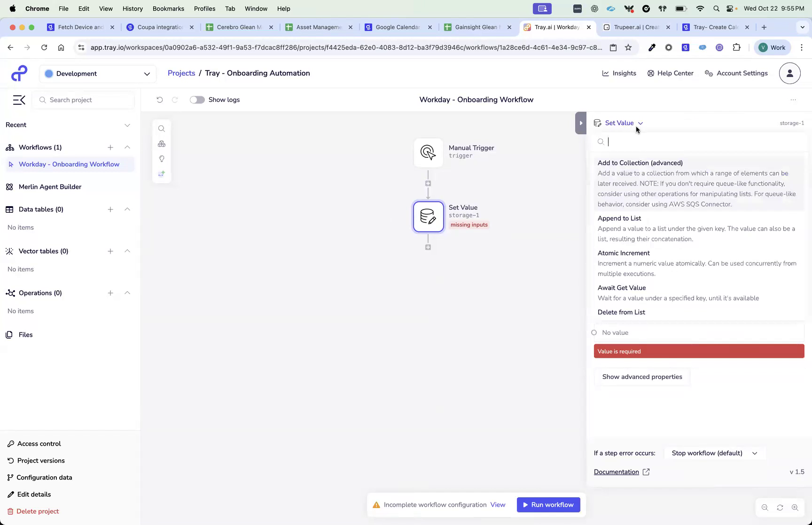
Task: Open the Development environment dropdown
Action: [97, 74]
